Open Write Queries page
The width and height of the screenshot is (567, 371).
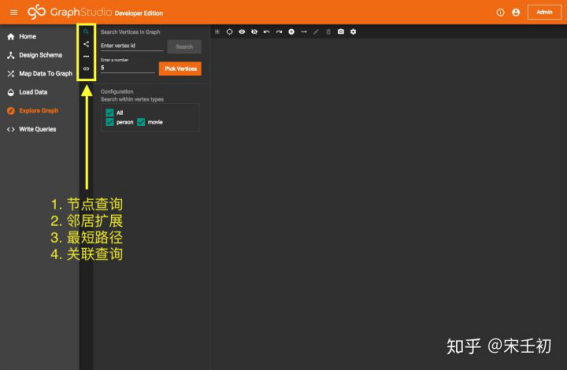click(31, 129)
